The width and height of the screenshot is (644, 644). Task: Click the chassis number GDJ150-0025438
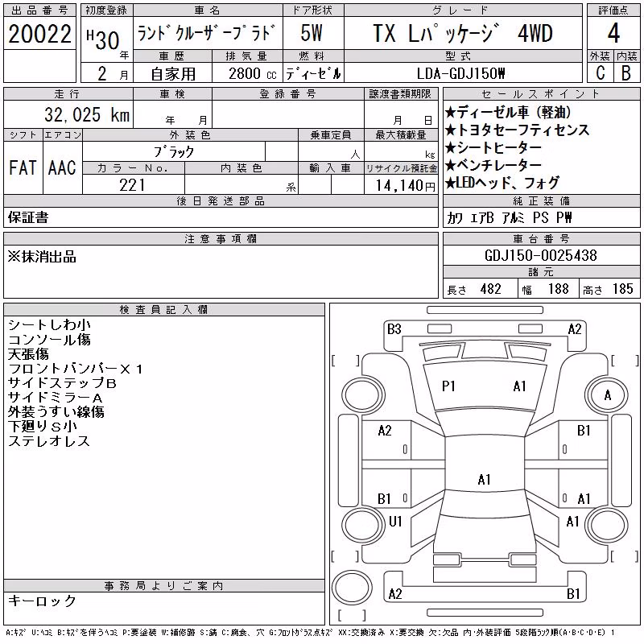(541, 255)
